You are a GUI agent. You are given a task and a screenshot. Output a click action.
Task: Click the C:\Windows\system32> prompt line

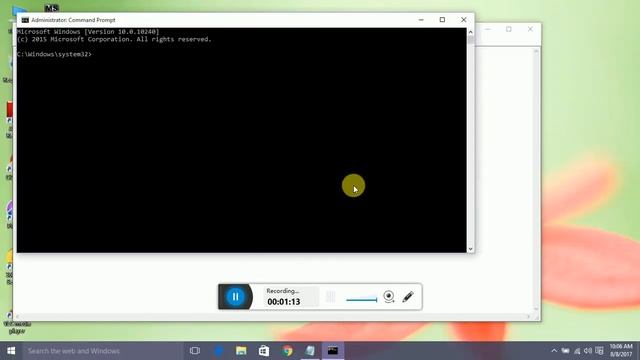point(55,54)
